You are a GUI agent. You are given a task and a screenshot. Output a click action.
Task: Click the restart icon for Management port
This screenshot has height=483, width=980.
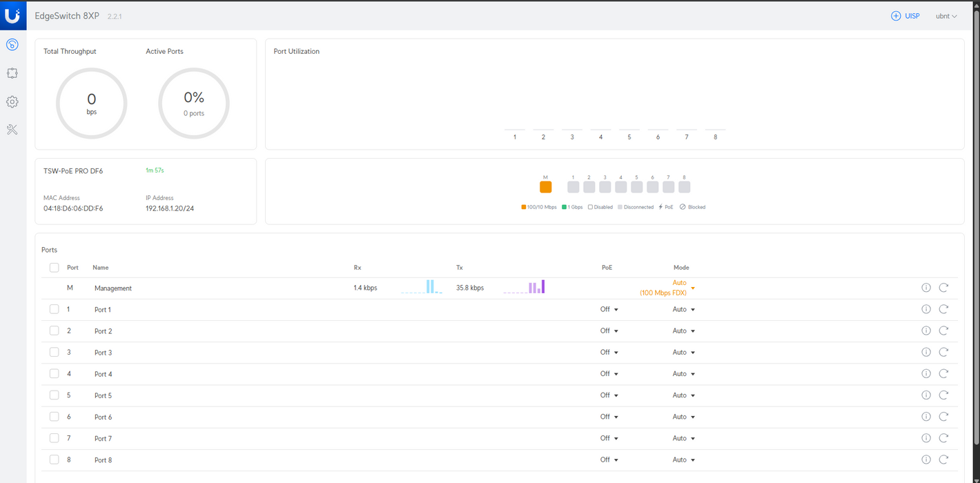tap(943, 288)
